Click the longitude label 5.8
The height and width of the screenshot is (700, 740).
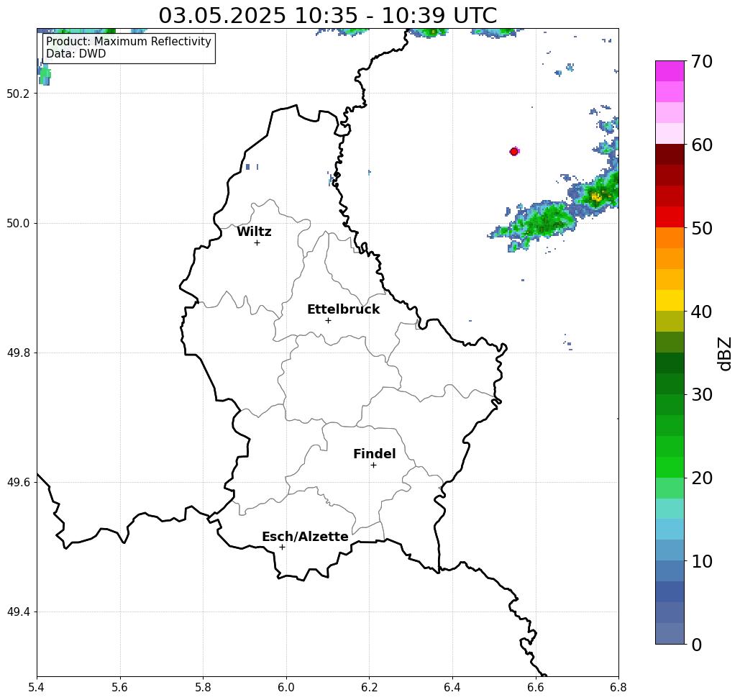pos(203,687)
